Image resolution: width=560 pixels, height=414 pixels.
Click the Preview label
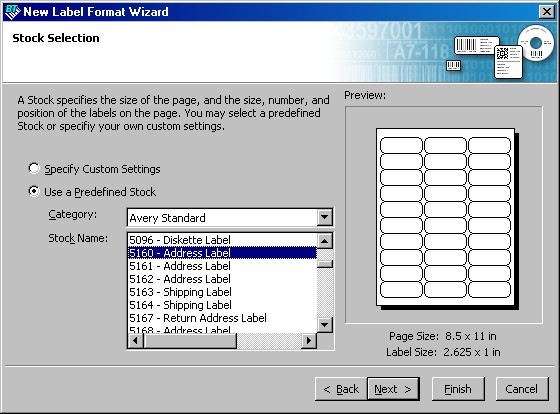pos(365,95)
